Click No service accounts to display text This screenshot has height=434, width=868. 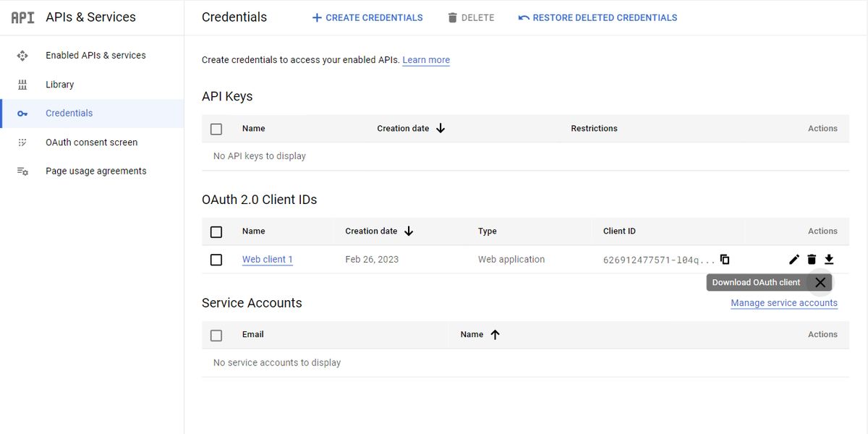[x=277, y=363]
